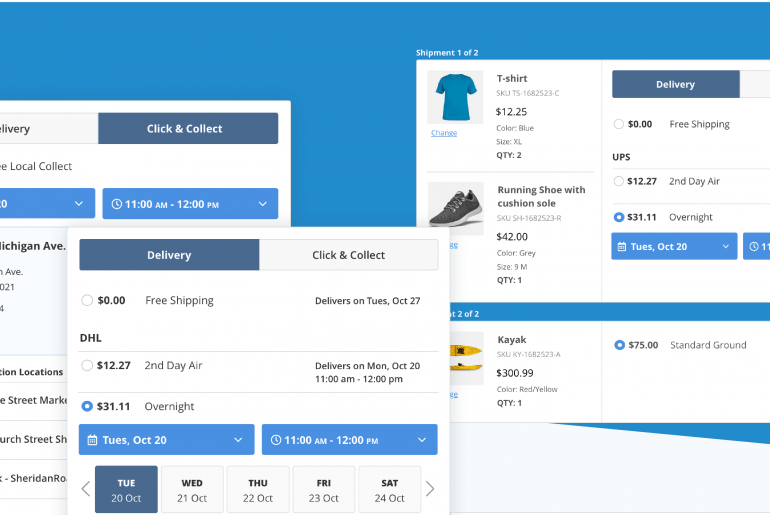Click the $12.25 T-shirt price
The height and width of the screenshot is (515, 770).
click(511, 111)
